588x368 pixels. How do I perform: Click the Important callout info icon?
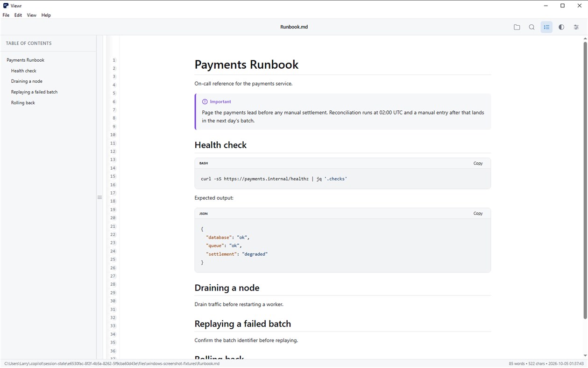click(x=205, y=101)
